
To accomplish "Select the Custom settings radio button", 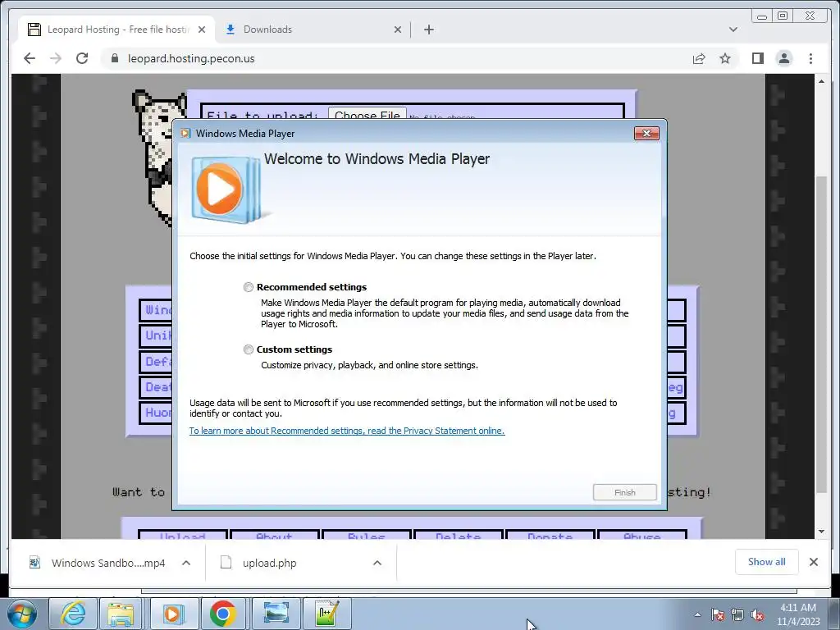I will 248,349.
